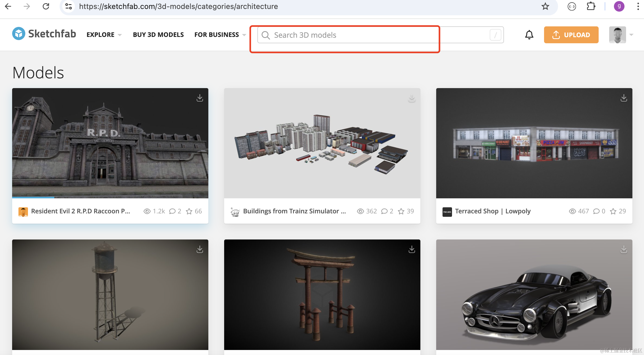Click the Sketchfab logo icon
This screenshot has width=644, height=355.
(19, 34)
